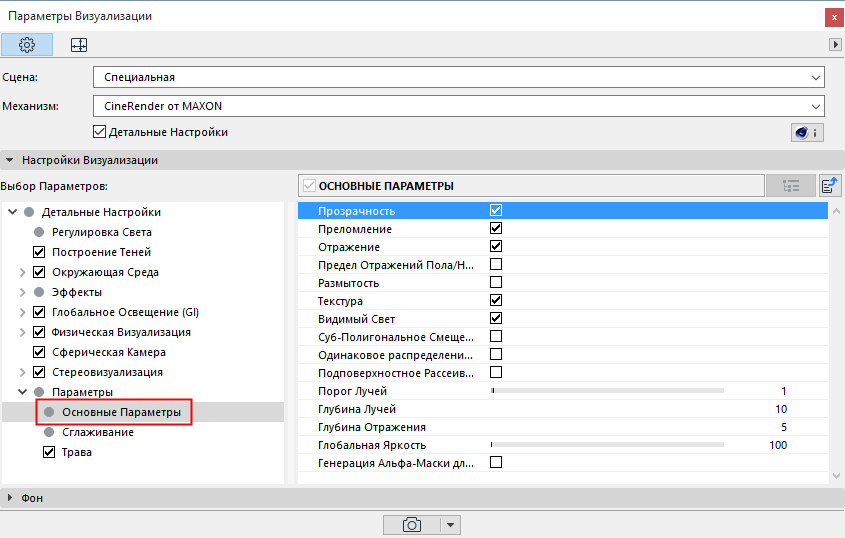
Task: Collapse the Настройки Визуализации section
Action: pos(9,160)
